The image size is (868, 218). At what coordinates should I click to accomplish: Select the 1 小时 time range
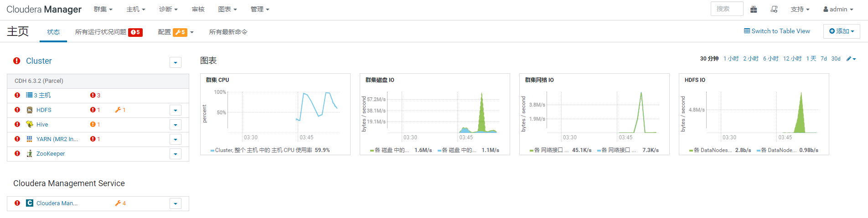pyautogui.click(x=731, y=59)
